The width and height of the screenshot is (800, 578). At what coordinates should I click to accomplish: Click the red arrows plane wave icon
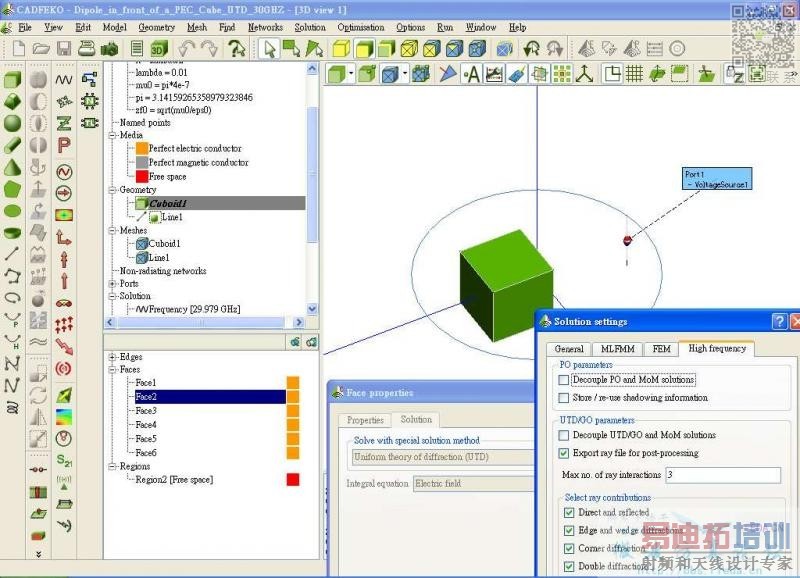64,324
